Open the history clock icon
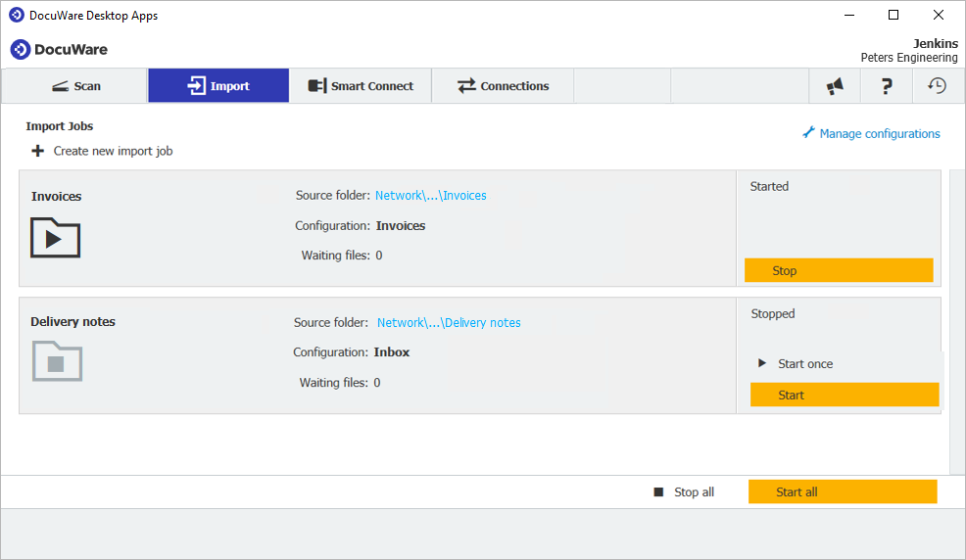Screen dimensions: 966x560 coord(938,86)
